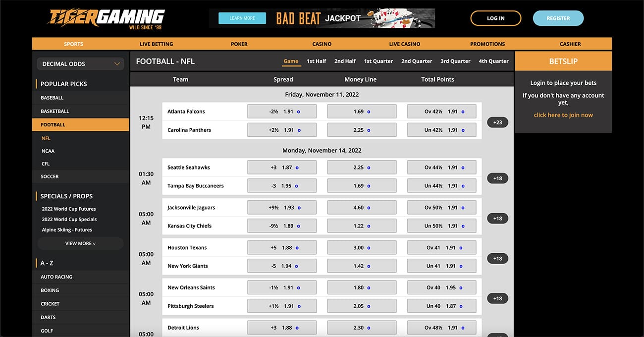644x337 pixels.
Task: Switch to the 1st Half tab
Action: 316,61
